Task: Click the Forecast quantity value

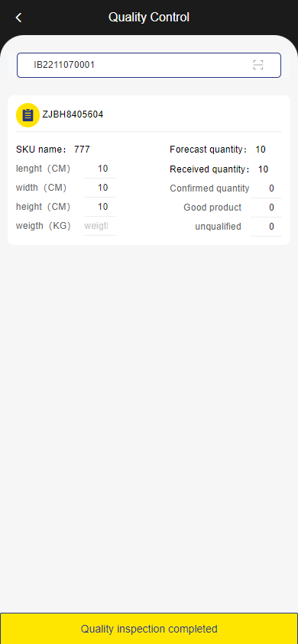Action: [261, 150]
